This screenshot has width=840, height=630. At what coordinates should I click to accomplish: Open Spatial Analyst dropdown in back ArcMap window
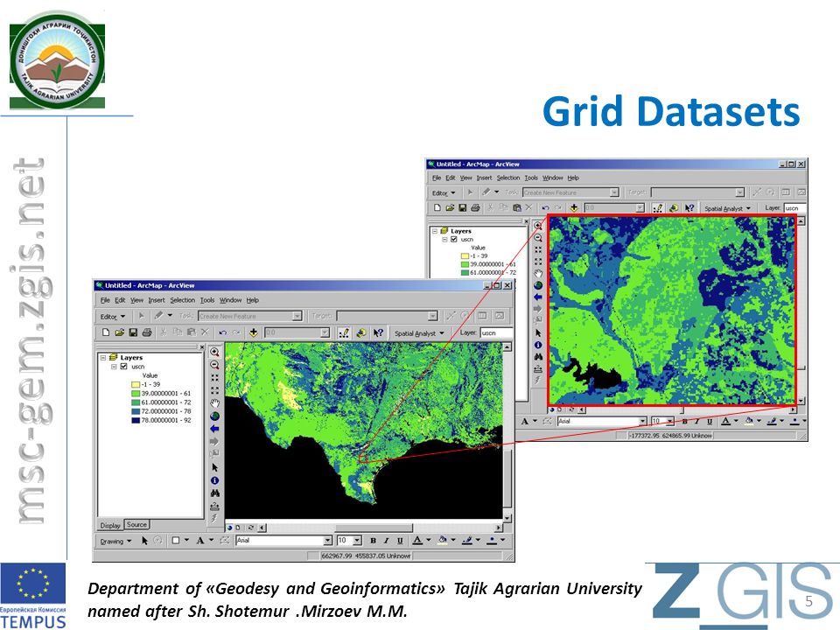coord(727,208)
